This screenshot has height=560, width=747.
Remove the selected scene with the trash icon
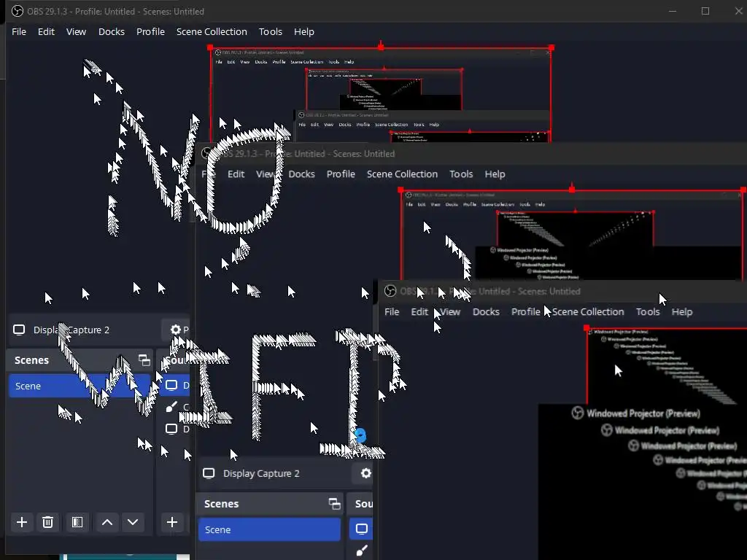pos(47,522)
